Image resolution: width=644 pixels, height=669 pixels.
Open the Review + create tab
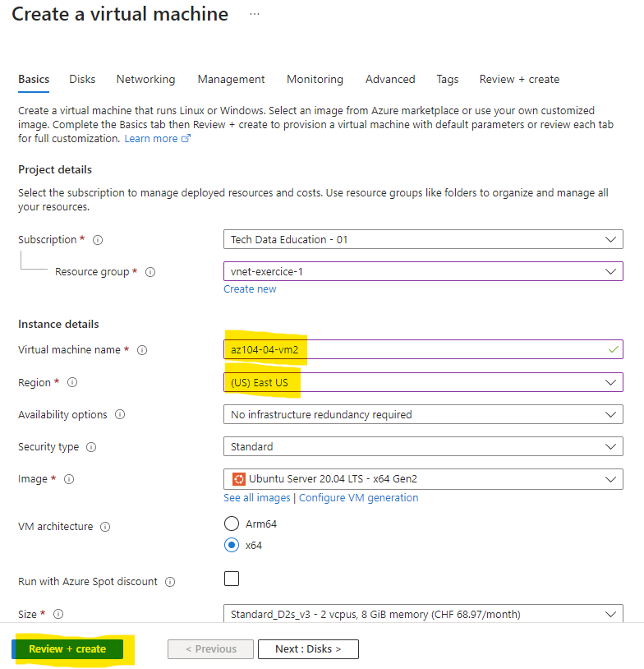519,80
